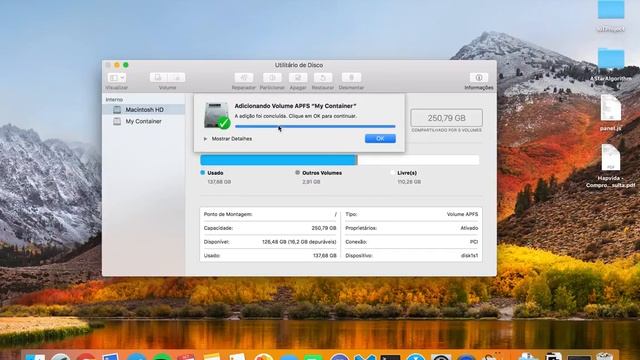Click the 2,91 GB value under Outros Volumes
640x360 pixels.
coord(311,182)
